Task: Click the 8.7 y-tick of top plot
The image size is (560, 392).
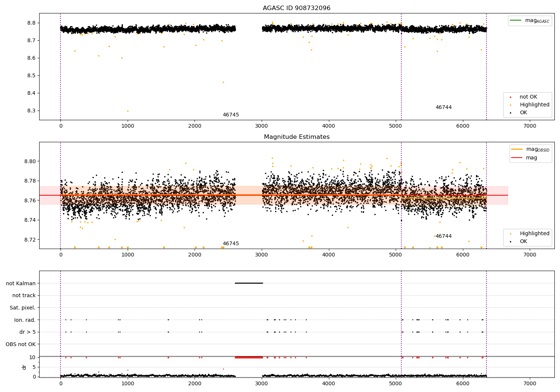Action: [31, 40]
